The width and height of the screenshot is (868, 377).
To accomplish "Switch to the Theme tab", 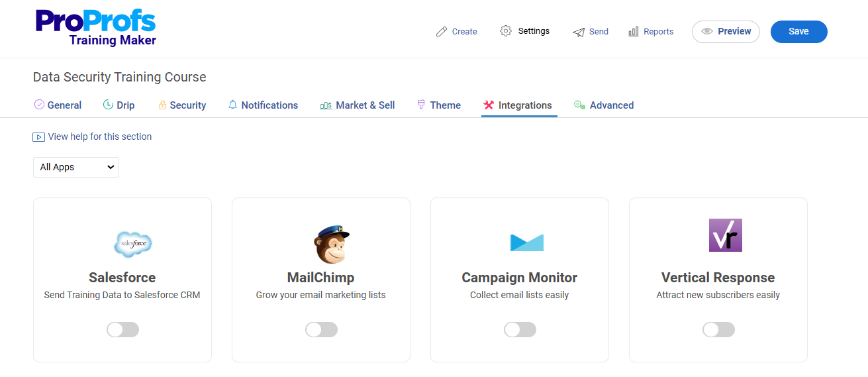I will coord(438,105).
